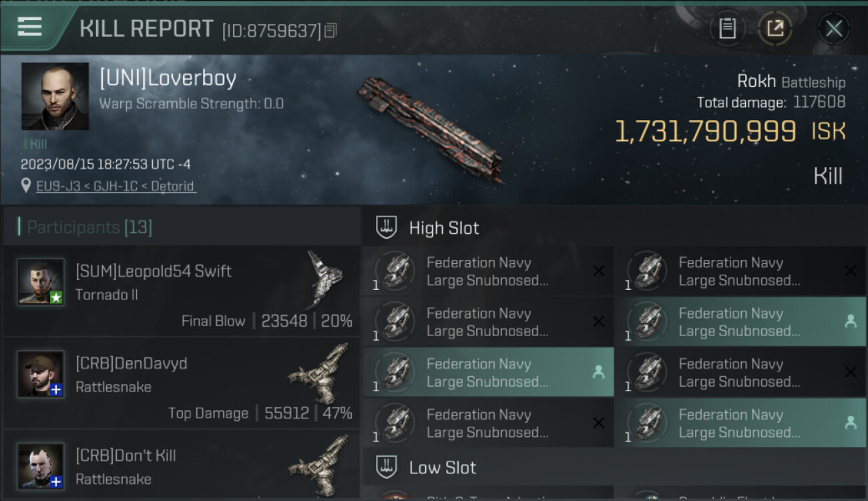Open the EU9-J3 < GJH-1C < Detorid location link
Screen dimensions: 868x501
point(116,186)
